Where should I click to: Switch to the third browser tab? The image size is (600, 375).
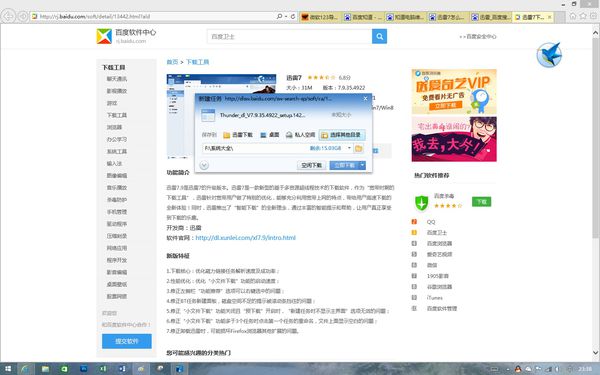405,17
